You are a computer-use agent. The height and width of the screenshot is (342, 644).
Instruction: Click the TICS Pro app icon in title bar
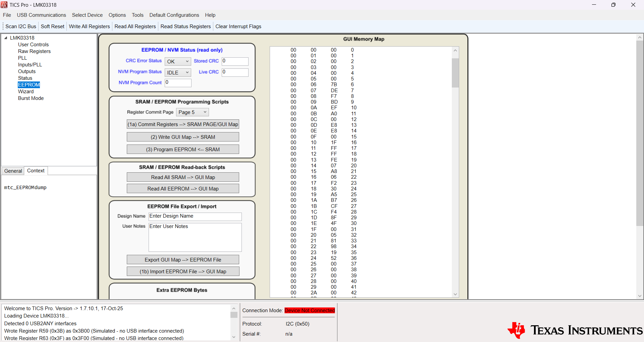point(4,5)
